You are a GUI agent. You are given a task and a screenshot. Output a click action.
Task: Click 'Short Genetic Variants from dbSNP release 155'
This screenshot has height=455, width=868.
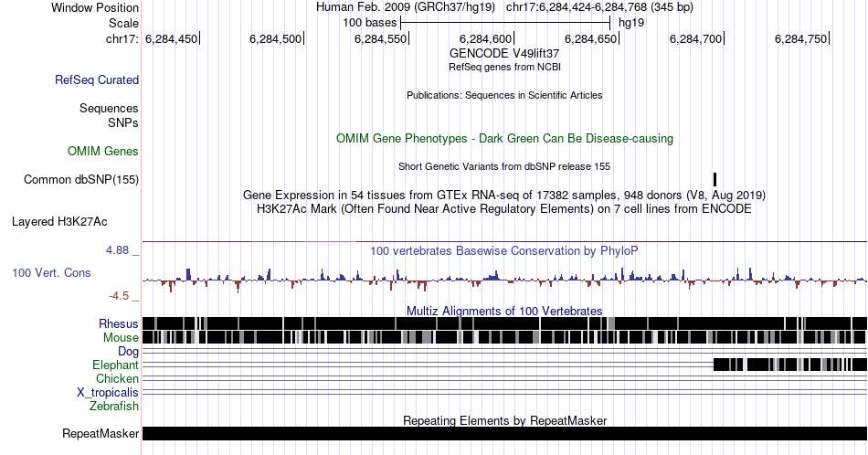[504, 166]
